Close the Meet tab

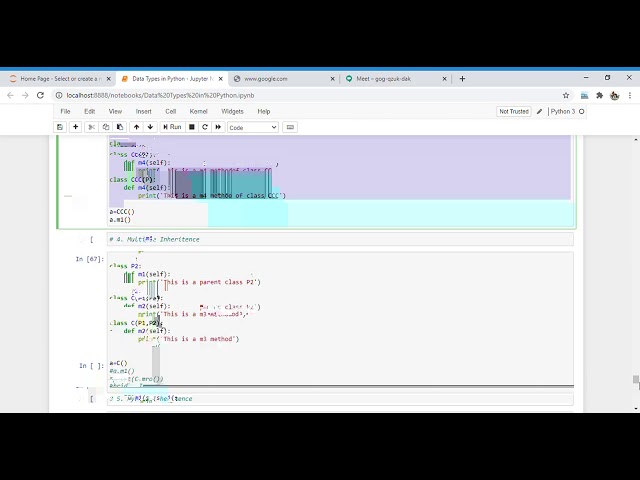[444, 79]
